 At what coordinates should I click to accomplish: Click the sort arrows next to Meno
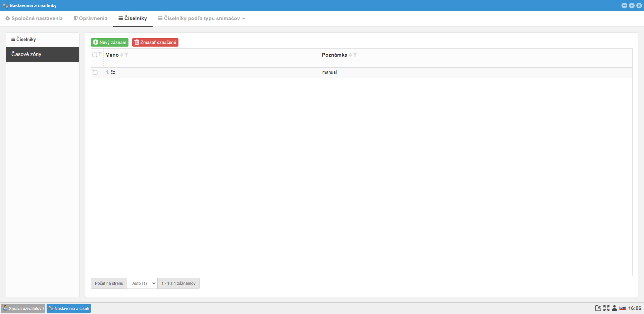[x=122, y=55]
